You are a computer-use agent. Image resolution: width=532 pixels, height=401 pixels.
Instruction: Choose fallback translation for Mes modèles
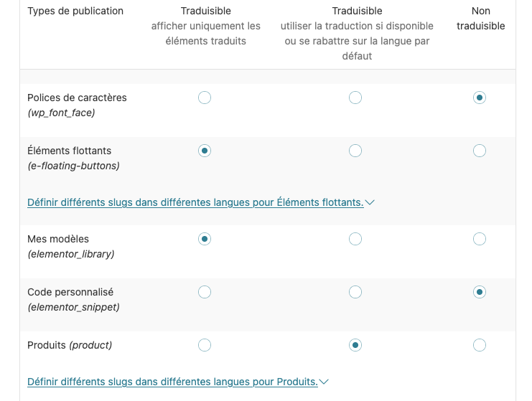(355, 239)
